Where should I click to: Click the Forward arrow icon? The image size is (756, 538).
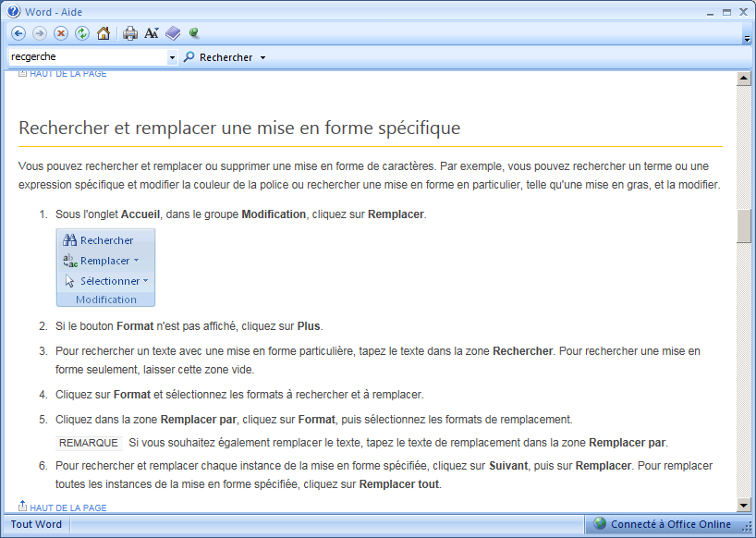pos(40,33)
